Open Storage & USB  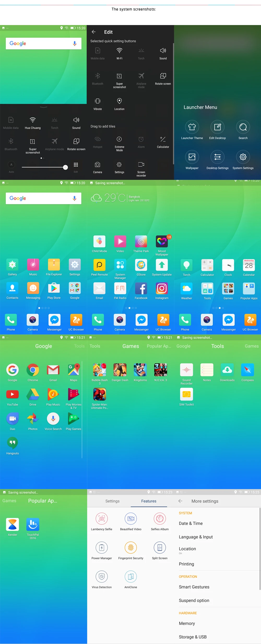[x=218, y=637]
